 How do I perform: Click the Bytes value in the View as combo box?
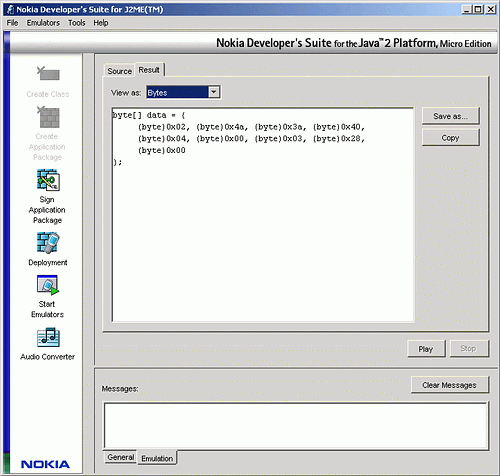click(x=177, y=92)
